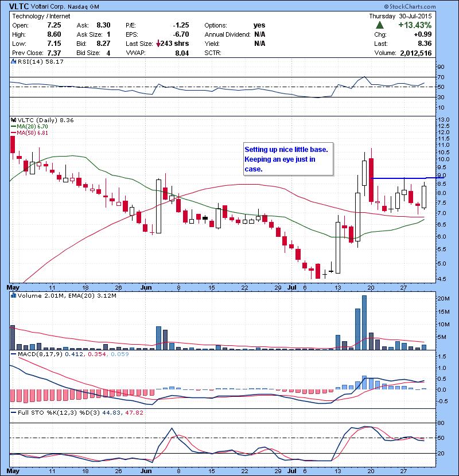Select the EPS value -6.70
Viewport: 459px width, 476px height.
(181, 34)
